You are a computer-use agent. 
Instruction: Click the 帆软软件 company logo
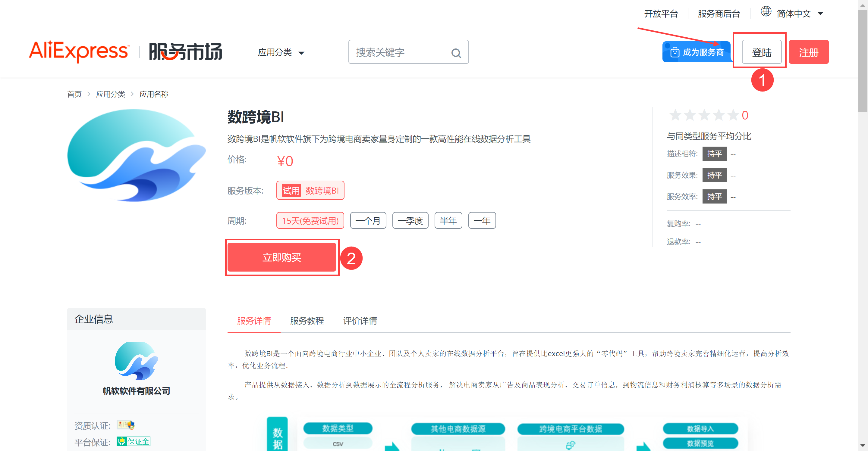(137, 361)
